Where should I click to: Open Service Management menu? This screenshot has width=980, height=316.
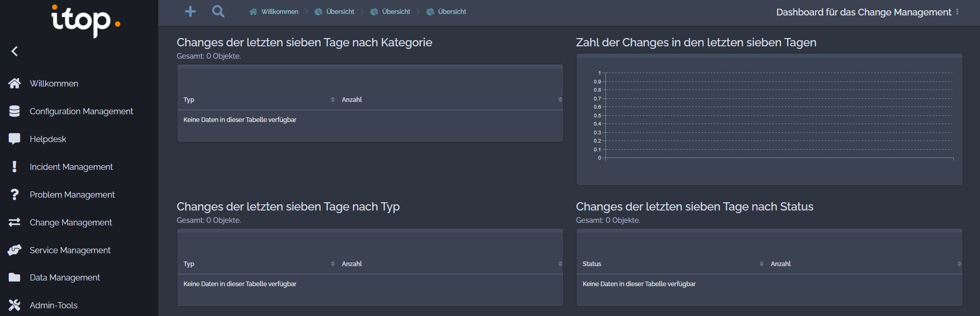[70, 250]
